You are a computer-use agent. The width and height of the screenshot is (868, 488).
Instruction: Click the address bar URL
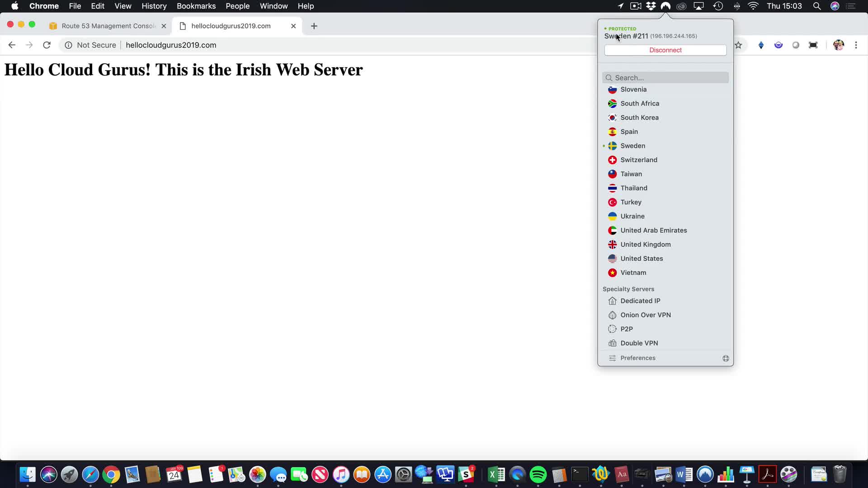[x=171, y=45]
